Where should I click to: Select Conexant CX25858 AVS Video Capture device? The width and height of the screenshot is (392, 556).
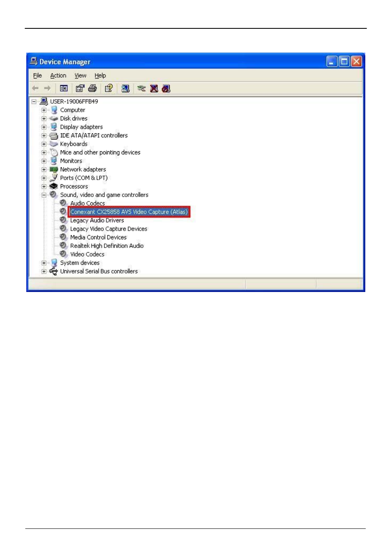click(129, 212)
